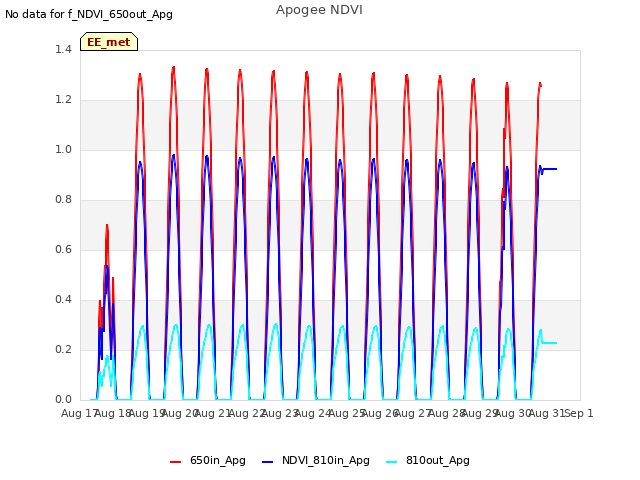Select the cyan 810out_Apg legend swatch
Image resolution: width=640 pixels, height=480 pixels.
point(391,462)
